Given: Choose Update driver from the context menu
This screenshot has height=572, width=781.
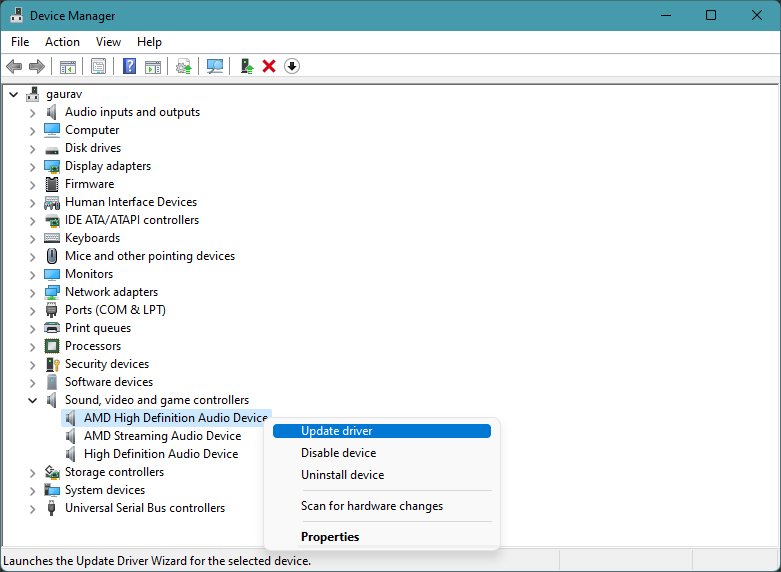Looking at the screenshot, I should coord(382,431).
